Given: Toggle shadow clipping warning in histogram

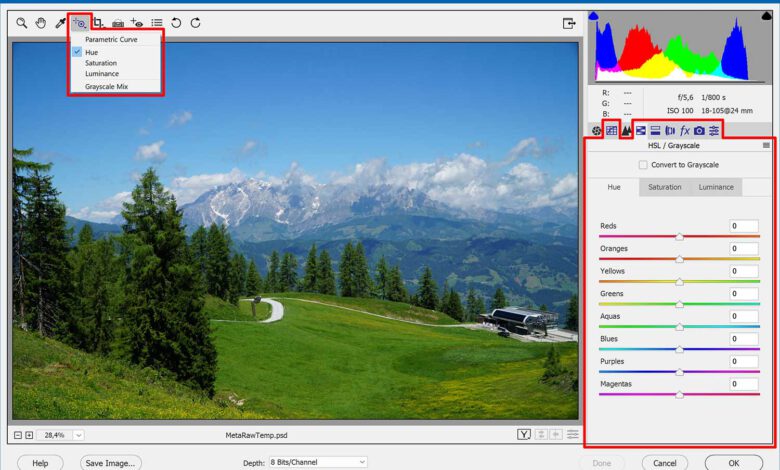Looking at the screenshot, I should coord(594,16).
